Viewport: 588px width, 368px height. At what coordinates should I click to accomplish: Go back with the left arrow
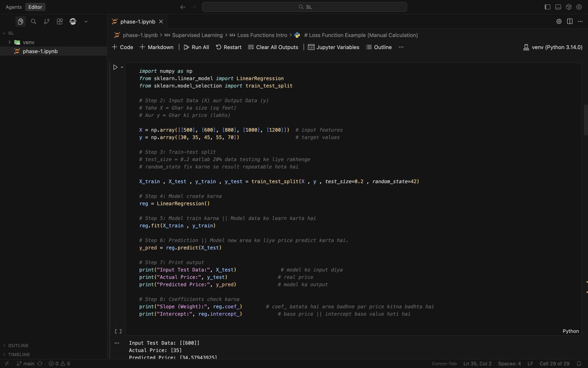[x=183, y=7]
